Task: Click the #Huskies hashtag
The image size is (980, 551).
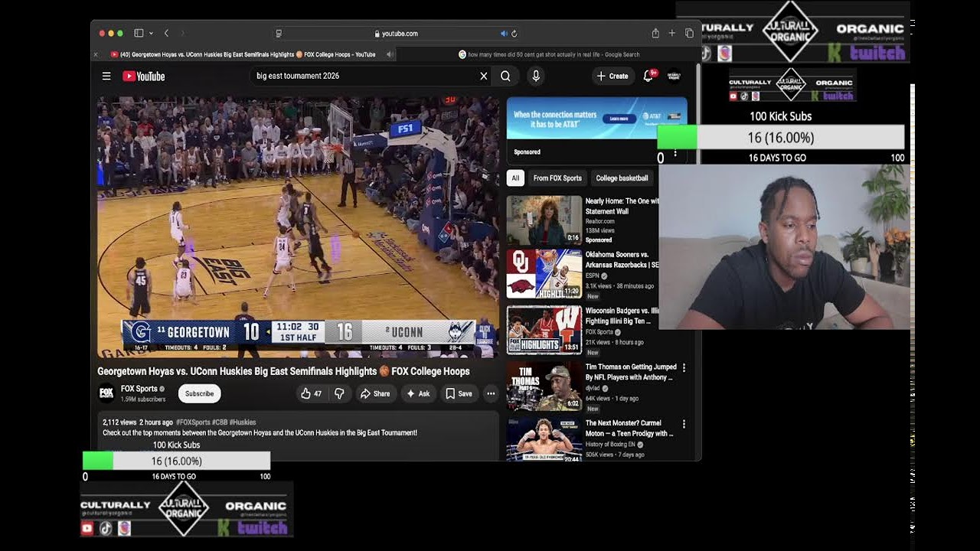Action: pyautogui.click(x=243, y=422)
